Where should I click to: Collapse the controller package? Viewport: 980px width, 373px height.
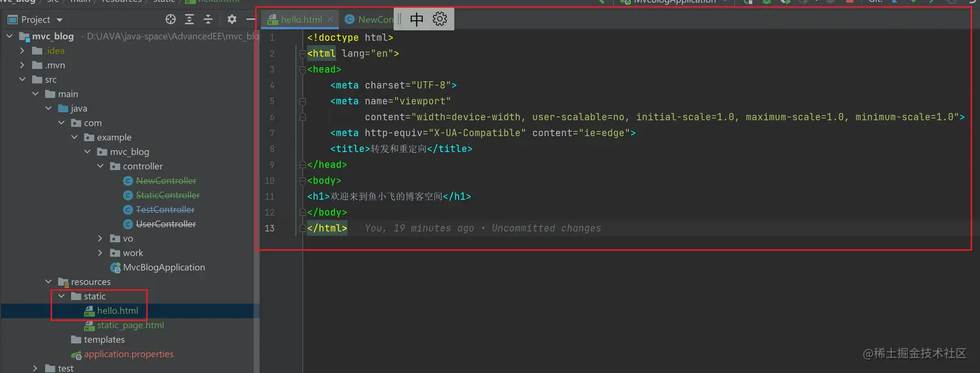coord(100,166)
